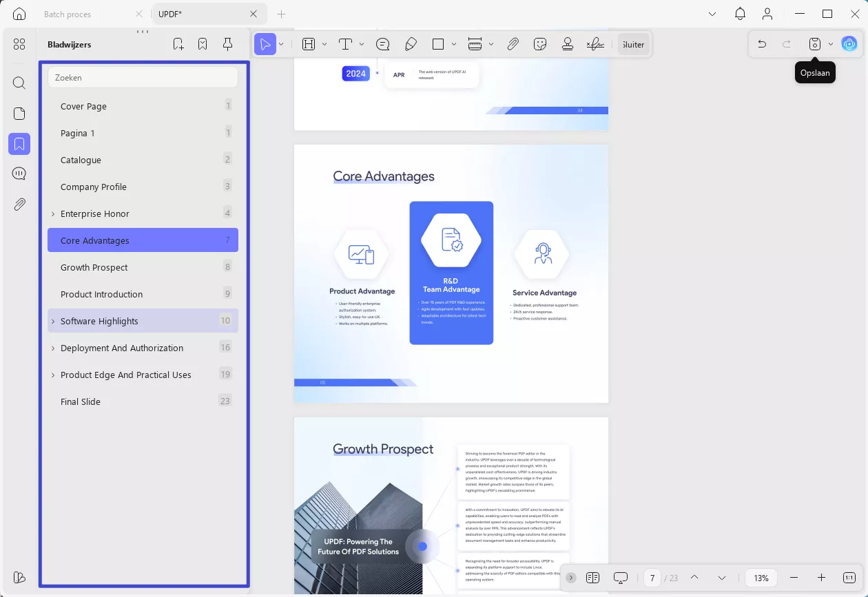Screen dimensions: 868x597
Task: Open the save options dropdown arrow
Action: (x=831, y=44)
